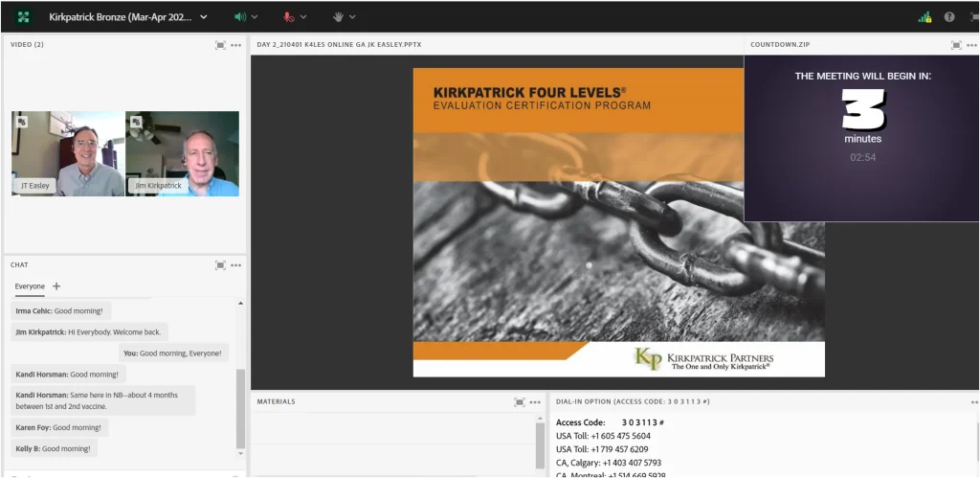Open the Kirkpatrick Bronze meeting title menu
This screenshot has height=478, width=980.
[x=128, y=17]
